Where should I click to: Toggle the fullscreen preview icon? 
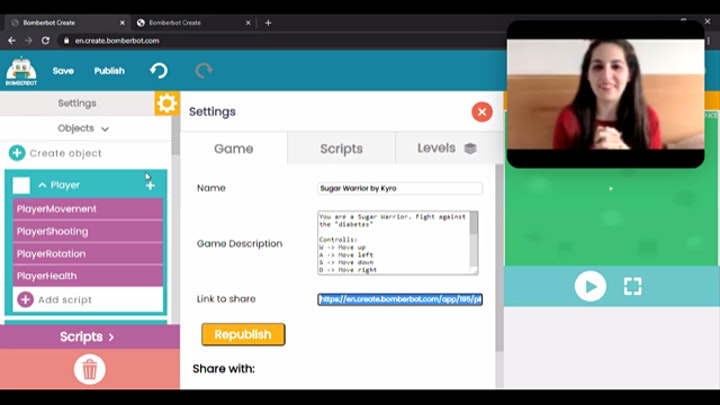coord(632,286)
